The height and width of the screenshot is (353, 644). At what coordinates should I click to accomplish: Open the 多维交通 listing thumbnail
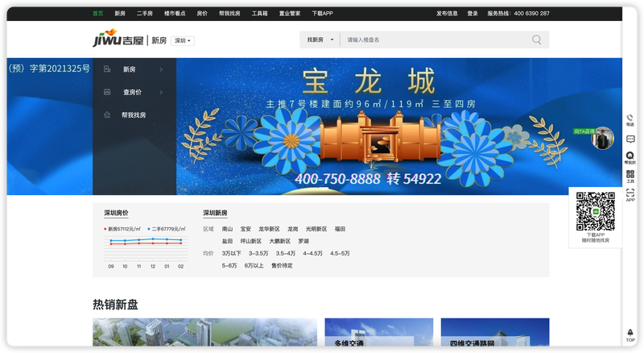[378, 332]
